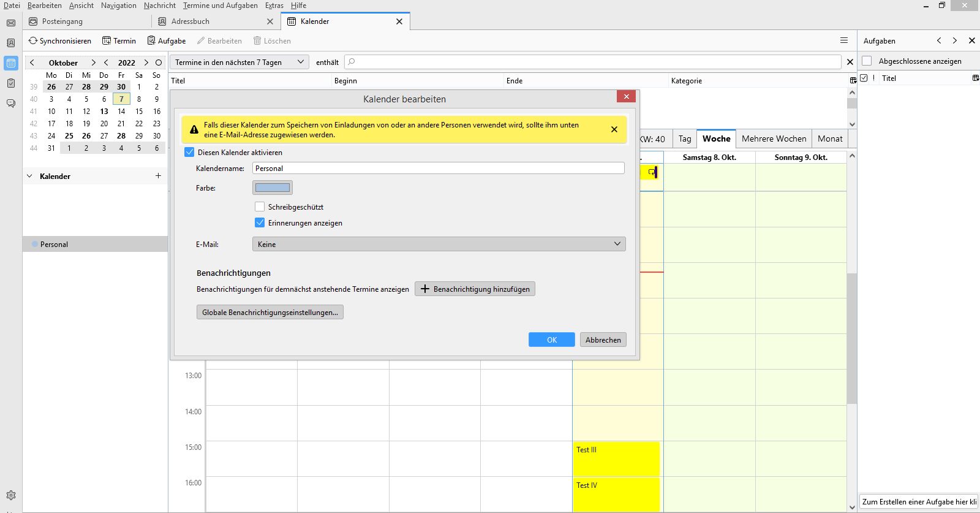Viewport: 980px width, 513px height.
Task: Open the Farbe color swatch picker
Action: click(x=273, y=188)
